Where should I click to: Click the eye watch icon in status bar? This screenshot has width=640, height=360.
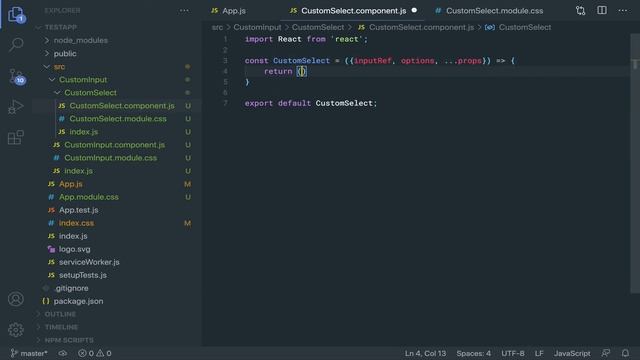tap(62, 353)
